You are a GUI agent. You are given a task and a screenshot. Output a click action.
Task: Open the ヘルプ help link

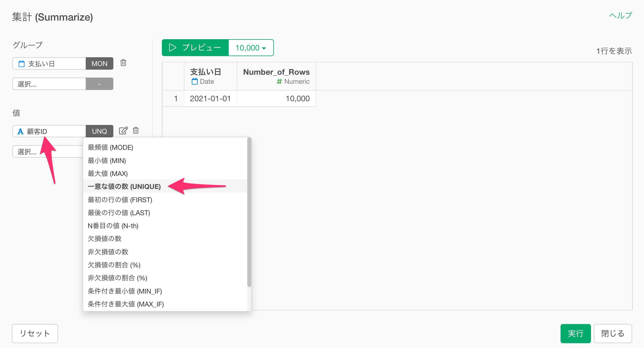621,16
